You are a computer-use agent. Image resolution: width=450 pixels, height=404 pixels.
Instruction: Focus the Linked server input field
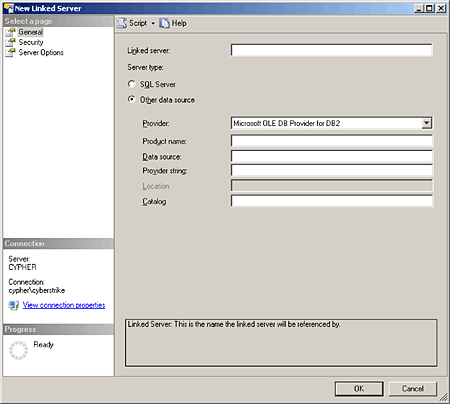332,50
